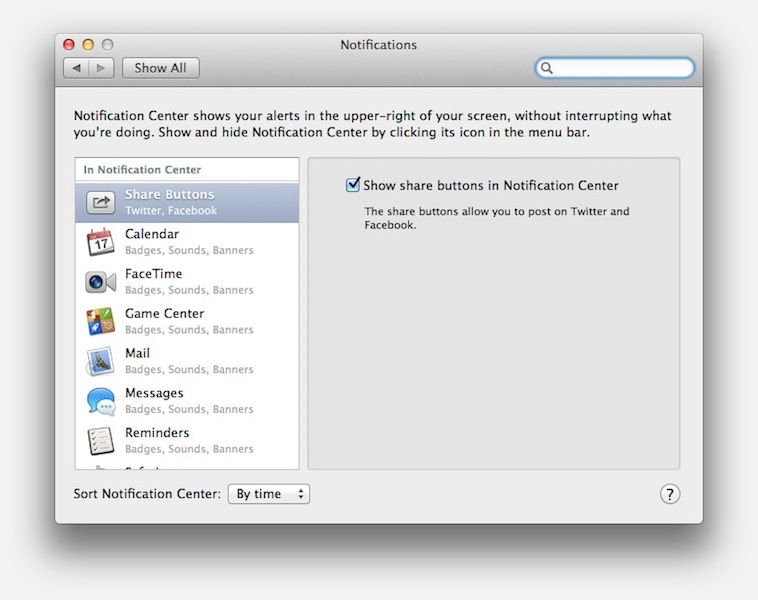Click the Calendar app icon
Image resolution: width=758 pixels, height=600 pixels.
click(101, 242)
